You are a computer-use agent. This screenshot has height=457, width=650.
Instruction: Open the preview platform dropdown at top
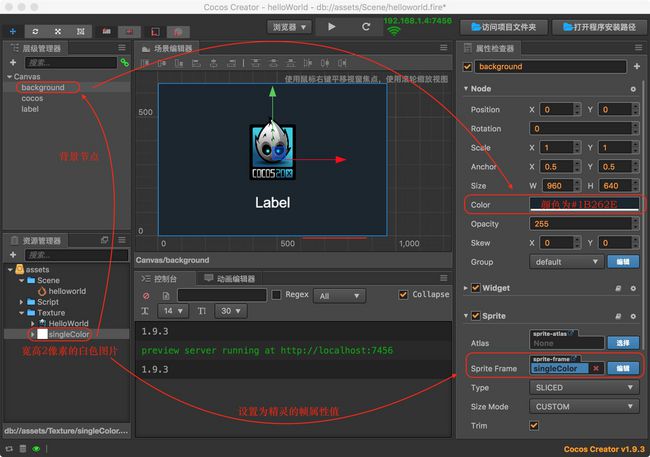(x=289, y=27)
